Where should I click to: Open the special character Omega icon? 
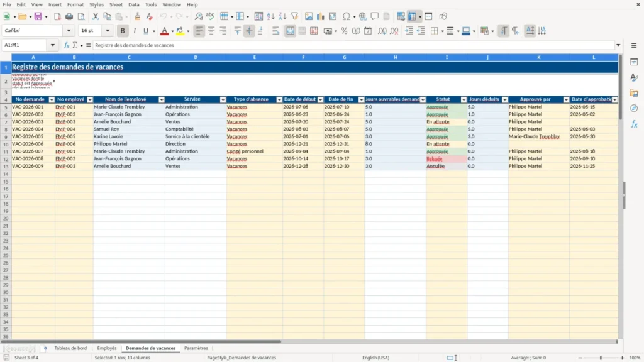[x=347, y=16]
